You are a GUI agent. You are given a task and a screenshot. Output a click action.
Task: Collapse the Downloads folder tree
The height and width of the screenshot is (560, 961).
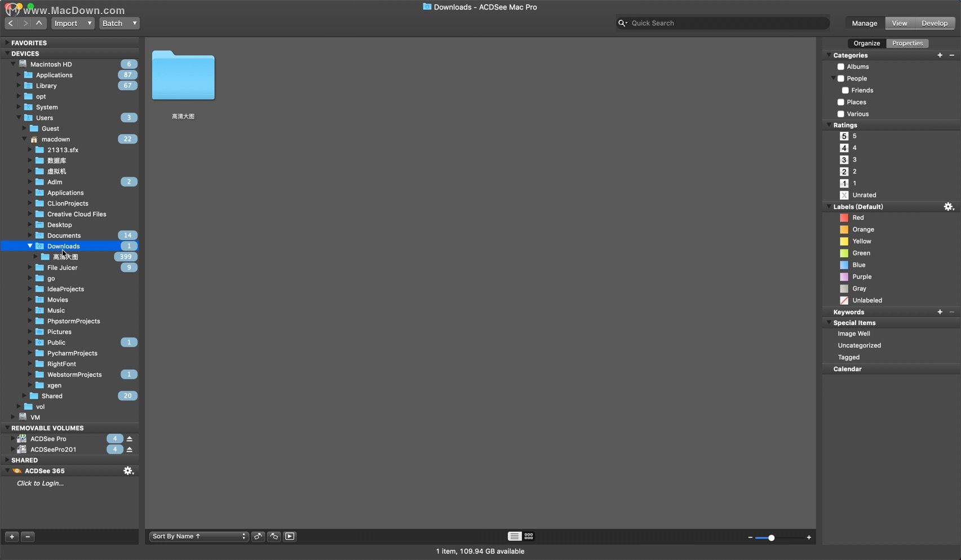[30, 246]
